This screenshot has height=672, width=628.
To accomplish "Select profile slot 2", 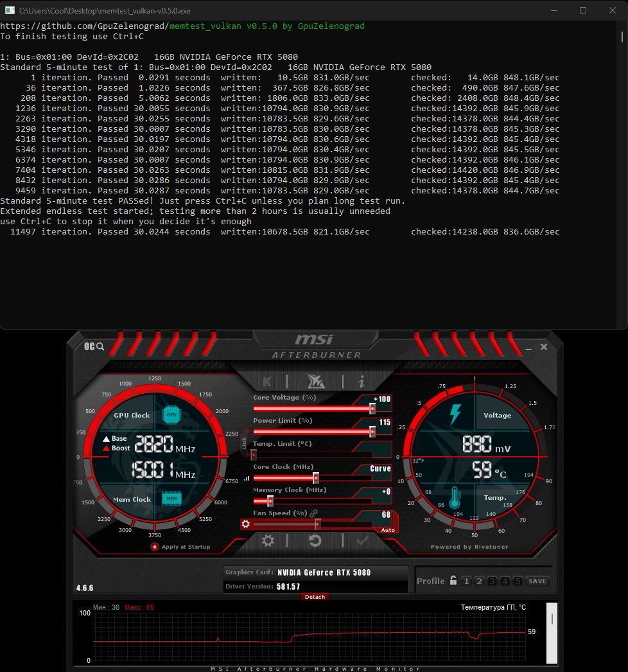I will point(480,581).
